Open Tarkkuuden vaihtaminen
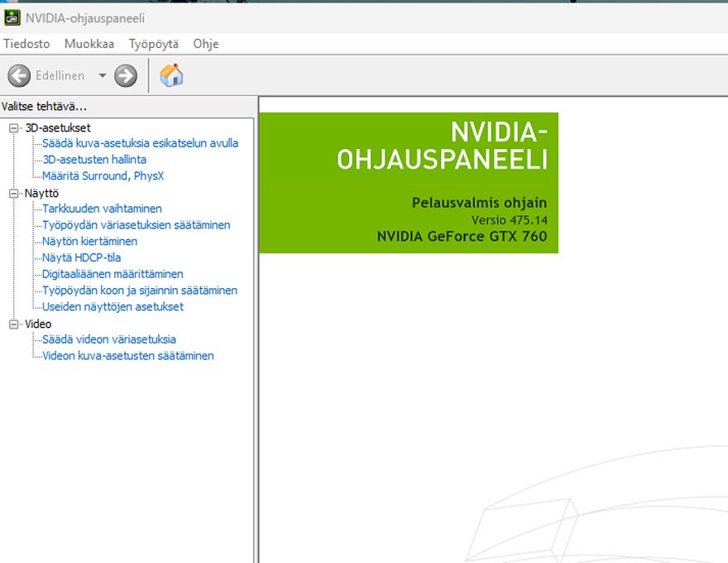 (x=102, y=209)
